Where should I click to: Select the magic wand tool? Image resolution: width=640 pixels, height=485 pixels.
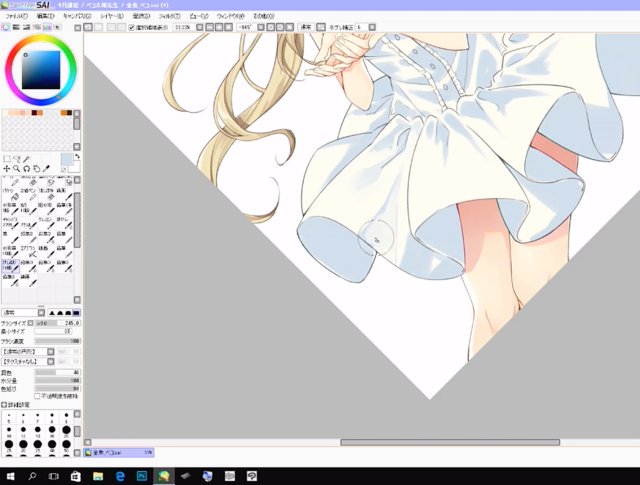pos(27,159)
